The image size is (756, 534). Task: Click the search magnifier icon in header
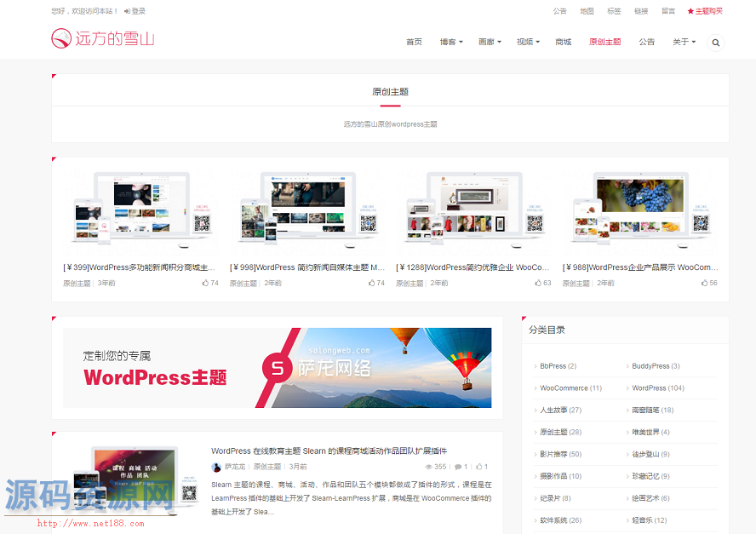715,42
